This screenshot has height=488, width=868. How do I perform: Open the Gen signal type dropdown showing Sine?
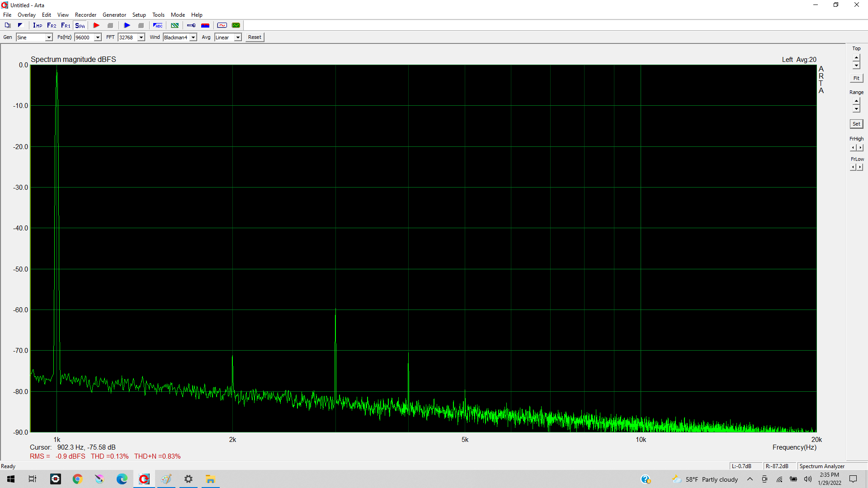[34, 38]
